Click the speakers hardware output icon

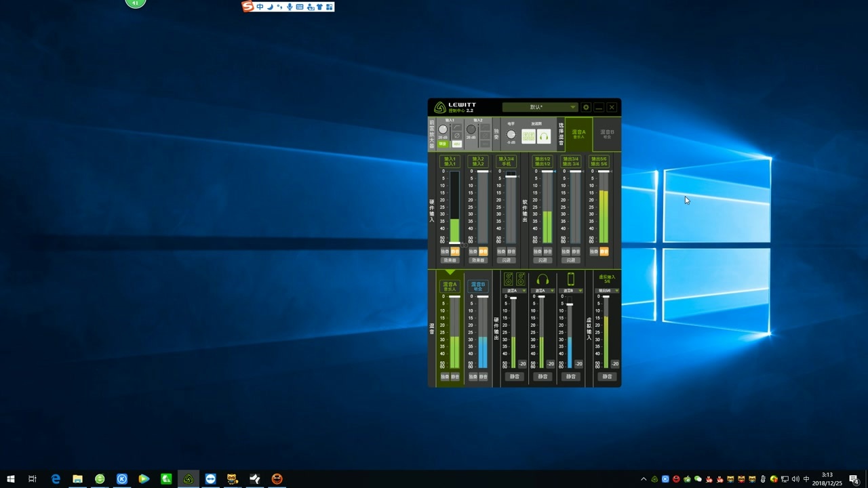[515, 279]
